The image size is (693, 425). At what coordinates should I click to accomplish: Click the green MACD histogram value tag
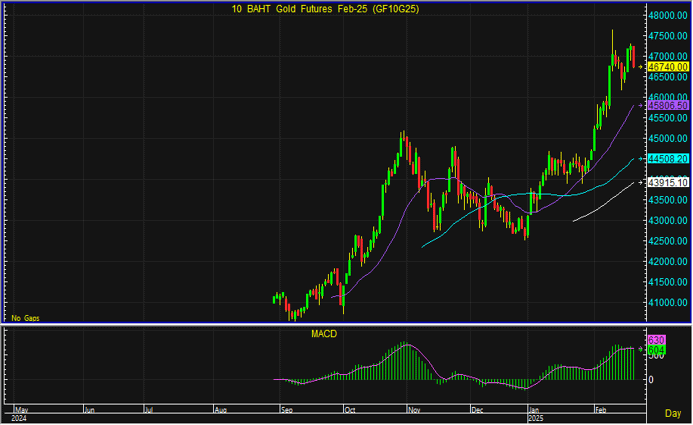click(x=656, y=351)
